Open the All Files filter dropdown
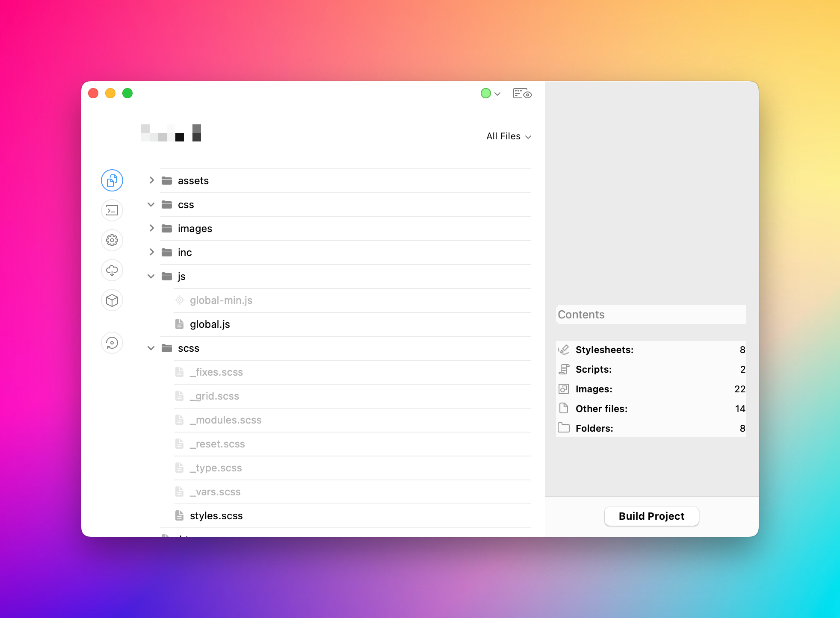Screen dimensions: 840x618 tap(509, 136)
